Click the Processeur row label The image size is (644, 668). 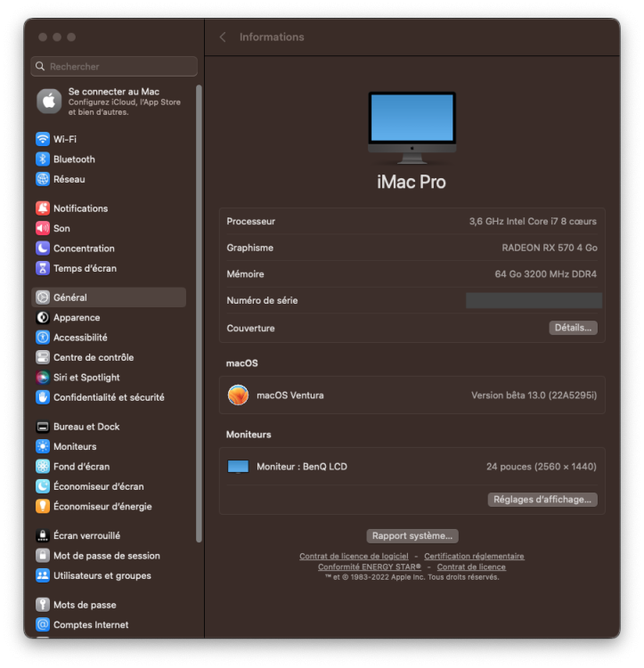point(251,222)
